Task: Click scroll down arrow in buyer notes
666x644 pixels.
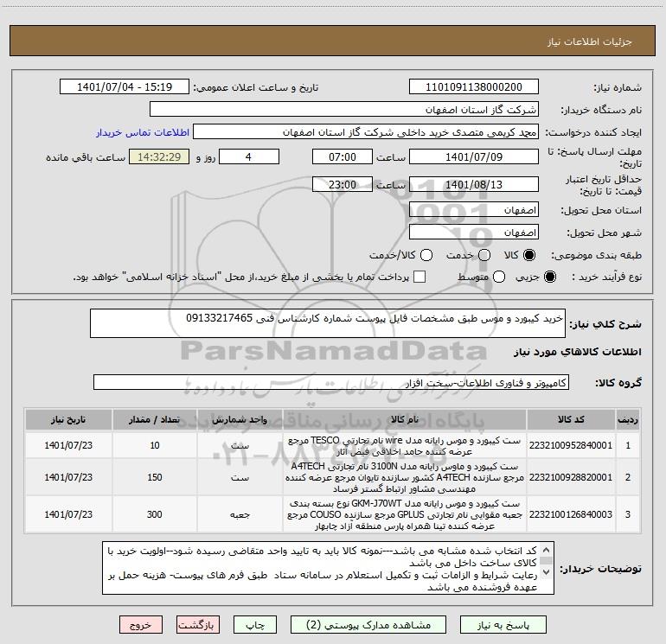Action: (x=547, y=572)
